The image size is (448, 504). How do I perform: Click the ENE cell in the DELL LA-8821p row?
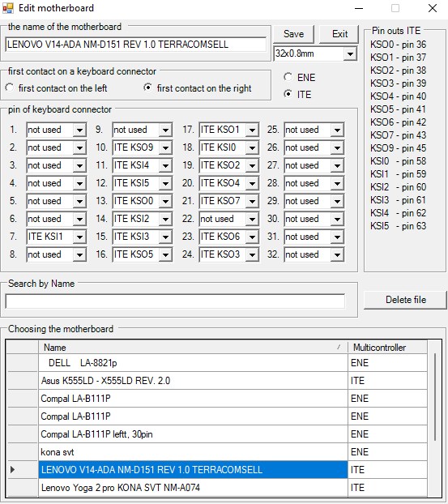point(387,363)
